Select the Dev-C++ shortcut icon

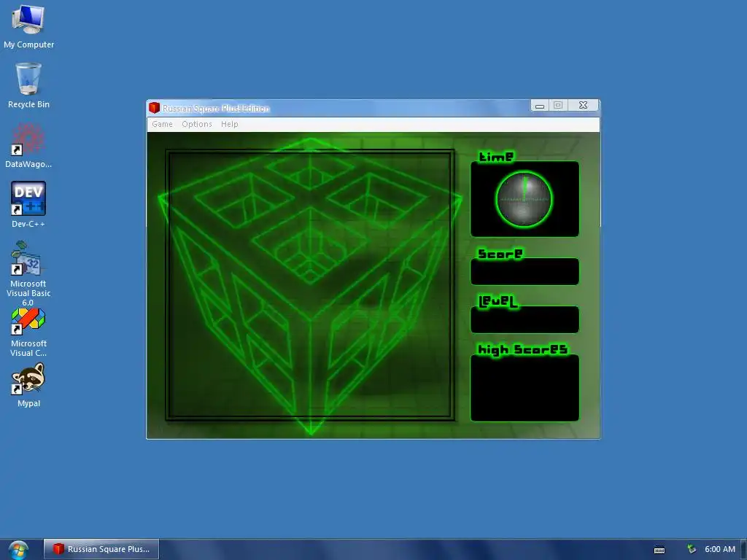tap(28, 205)
